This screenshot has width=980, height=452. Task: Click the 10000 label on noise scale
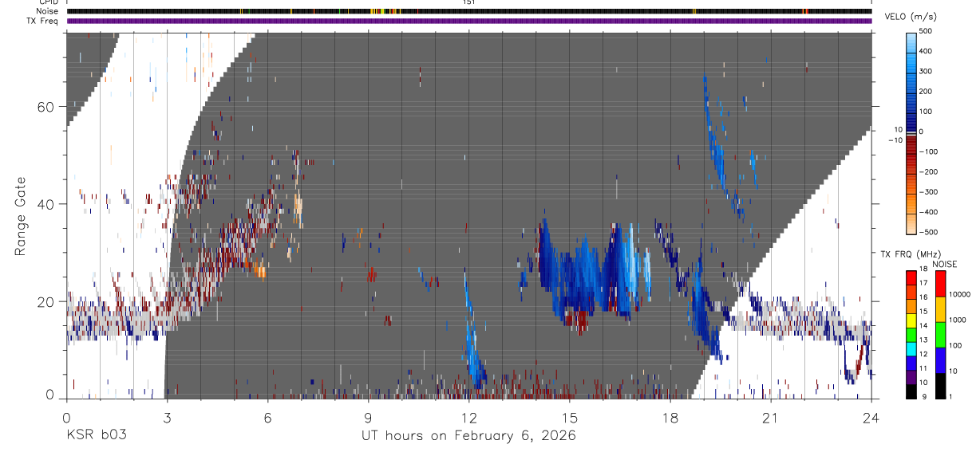[960, 294]
